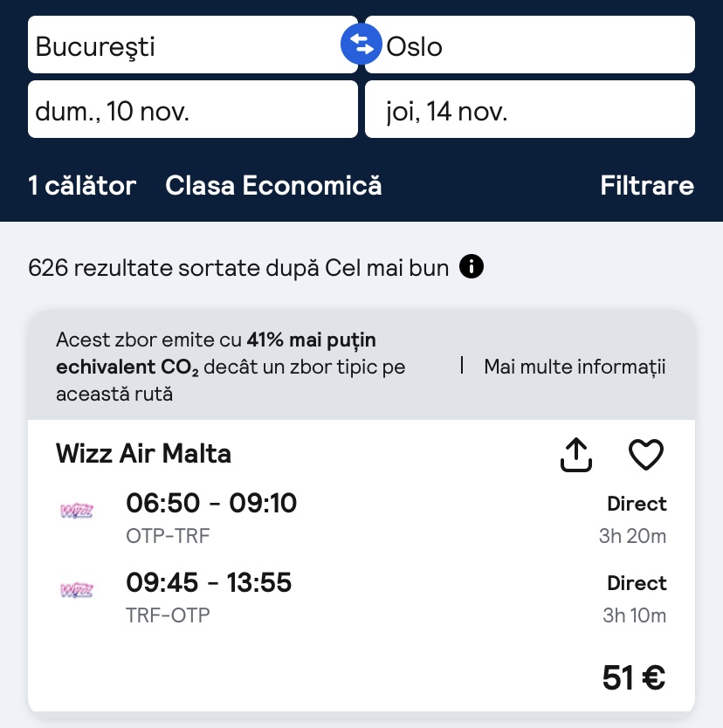
Task: Select the 51 € flight price
Action: 634,677
